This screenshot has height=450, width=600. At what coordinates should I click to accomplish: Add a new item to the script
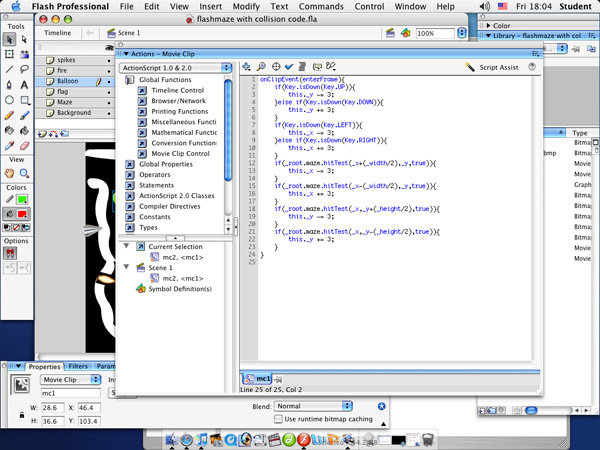[x=246, y=67]
